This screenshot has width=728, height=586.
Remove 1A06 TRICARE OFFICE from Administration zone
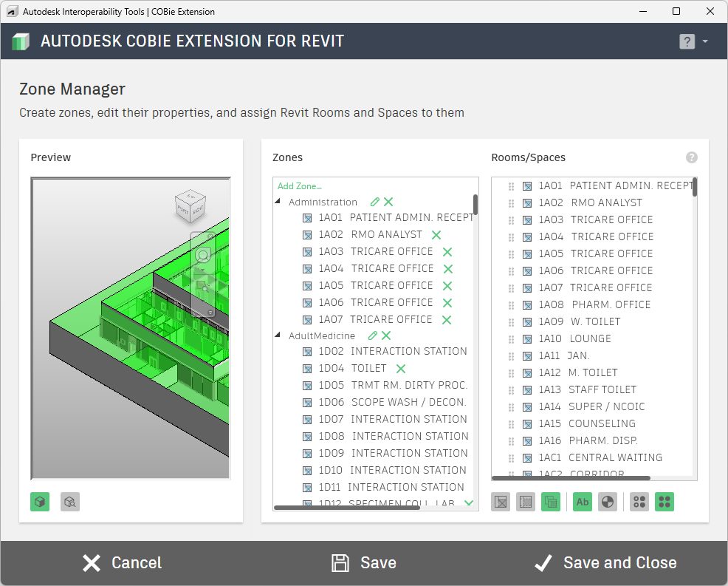[447, 303]
